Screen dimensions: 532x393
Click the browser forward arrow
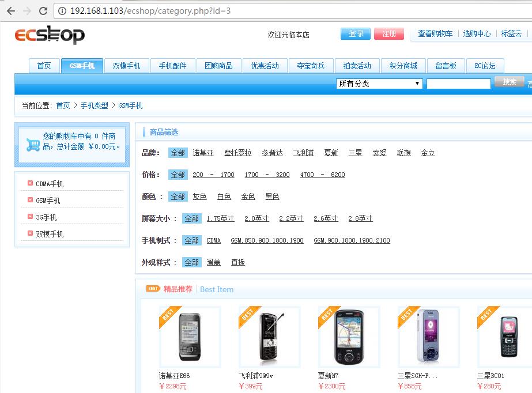[x=27, y=11]
